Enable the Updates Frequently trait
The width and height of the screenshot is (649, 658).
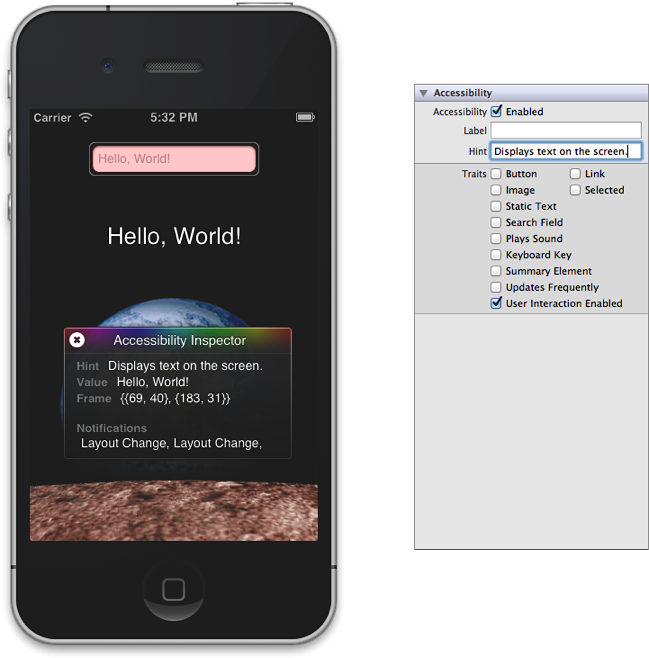(497, 287)
